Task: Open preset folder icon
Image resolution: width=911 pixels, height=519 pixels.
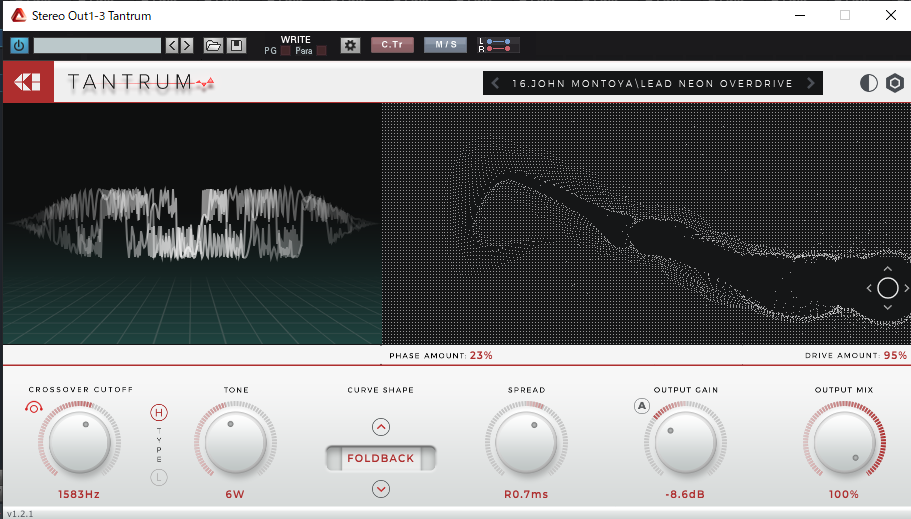Action: pyautogui.click(x=213, y=45)
